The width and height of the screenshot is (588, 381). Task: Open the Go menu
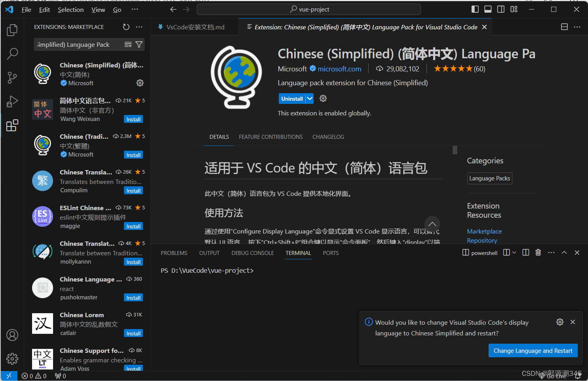(117, 10)
